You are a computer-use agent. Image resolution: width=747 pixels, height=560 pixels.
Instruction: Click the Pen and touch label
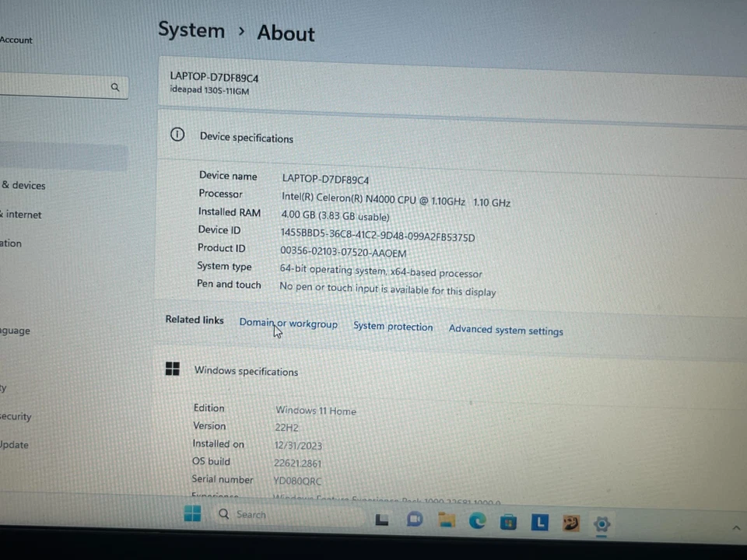click(x=229, y=285)
